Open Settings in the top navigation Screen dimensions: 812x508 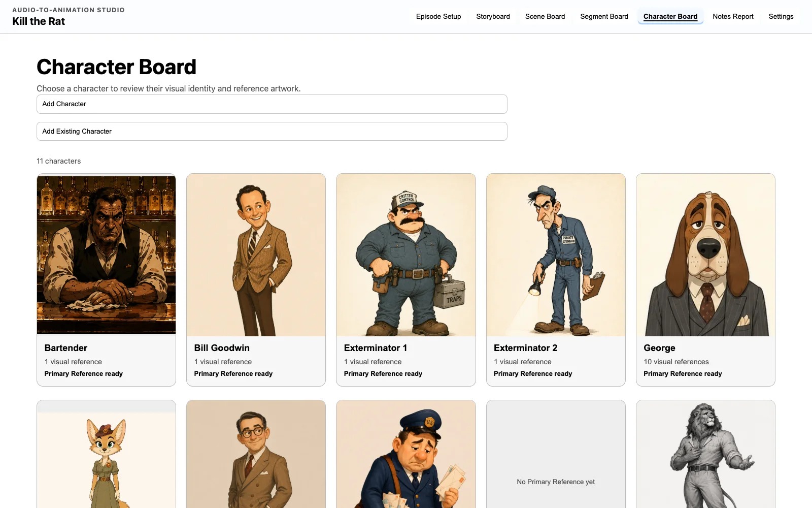point(781,16)
